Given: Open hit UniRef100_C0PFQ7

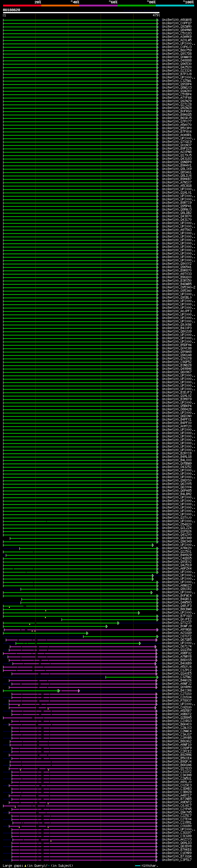Looking at the screenshot, I should 177,23.
